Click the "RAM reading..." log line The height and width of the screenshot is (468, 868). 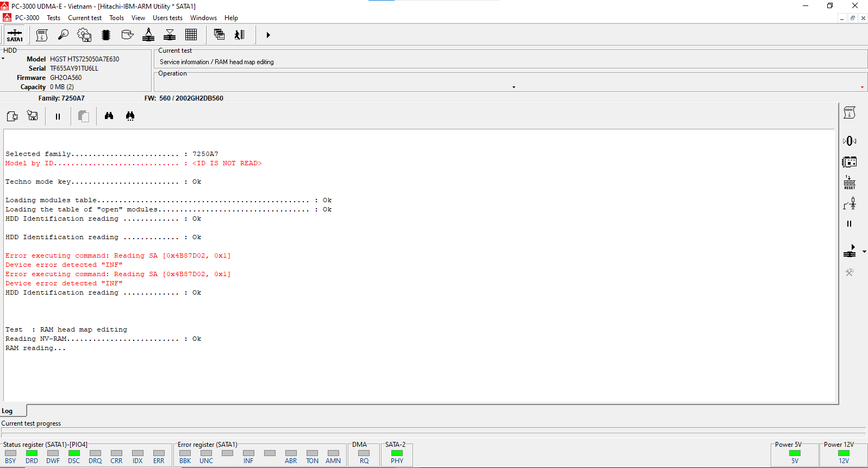(35, 348)
